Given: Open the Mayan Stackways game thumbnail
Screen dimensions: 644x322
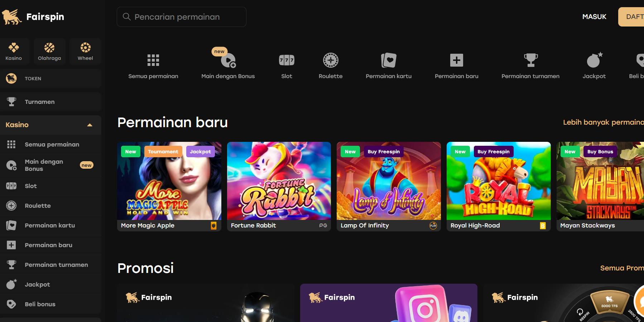Looking at the screenshot, I should (600, 181).
